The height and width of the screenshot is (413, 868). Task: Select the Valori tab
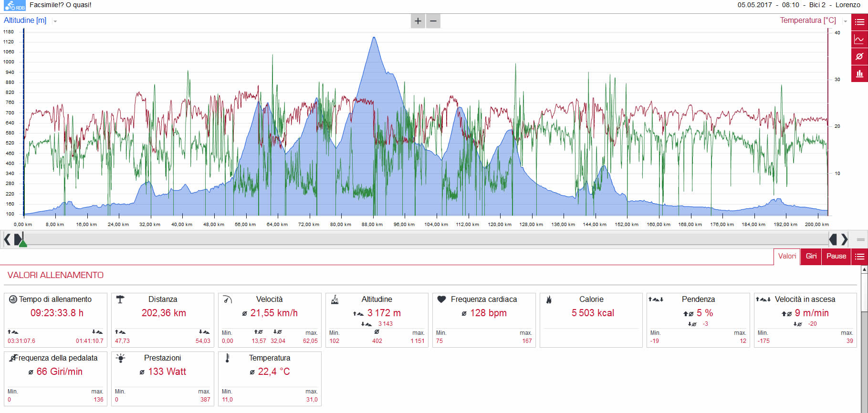(x=787, y=257)
